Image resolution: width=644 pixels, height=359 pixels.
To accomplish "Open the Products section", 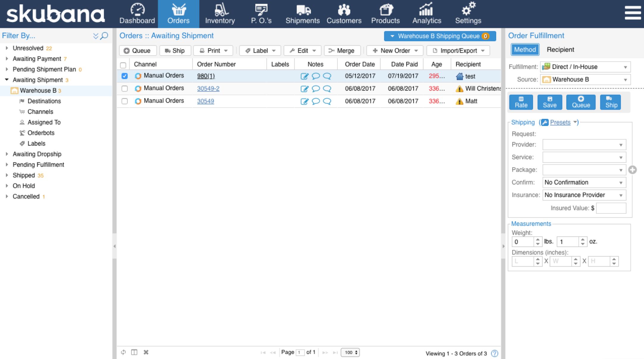I will 385,14.
